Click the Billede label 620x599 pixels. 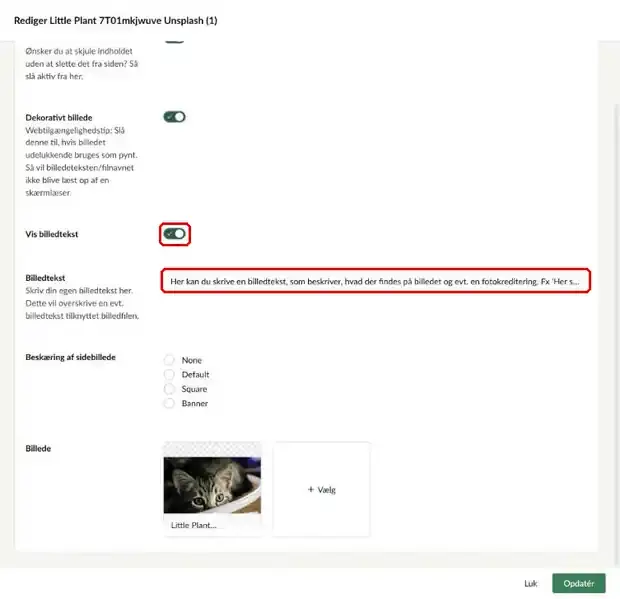[38, 448]
